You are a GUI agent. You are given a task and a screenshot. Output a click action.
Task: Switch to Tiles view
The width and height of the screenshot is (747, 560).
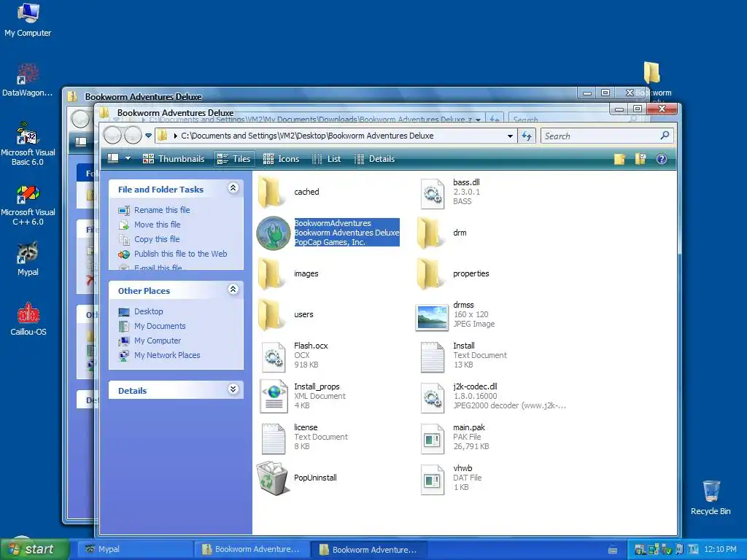pyautogui.click(x=233, y=159)
